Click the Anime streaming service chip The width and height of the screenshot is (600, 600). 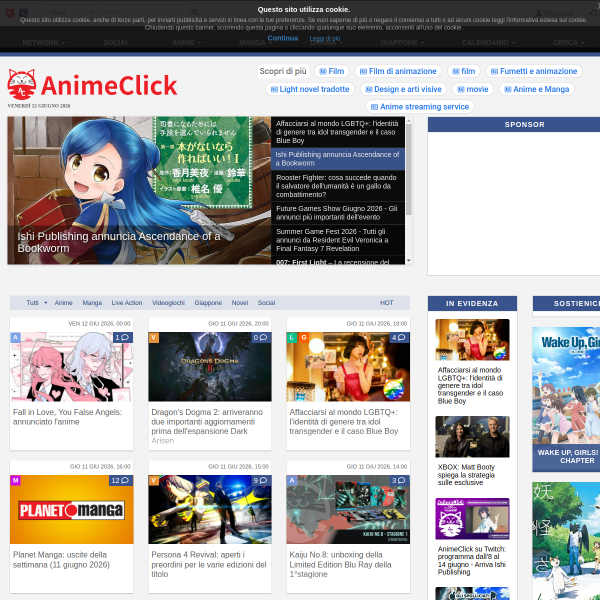pyautogui.click(x=420, y=107)
